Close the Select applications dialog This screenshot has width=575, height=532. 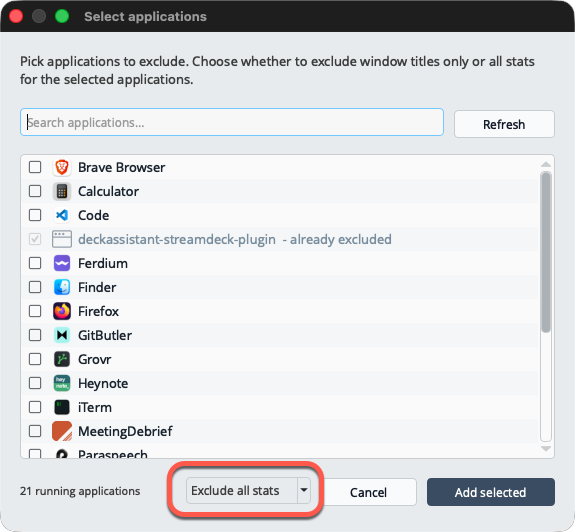(x=16, y=16)
